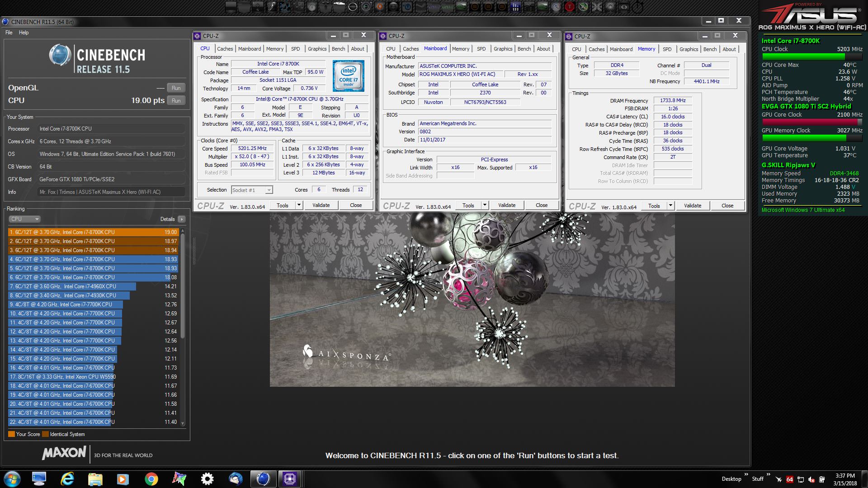Open the Socket #1 selection dropdown
The image size is (868, 488).
pos(252,190)
